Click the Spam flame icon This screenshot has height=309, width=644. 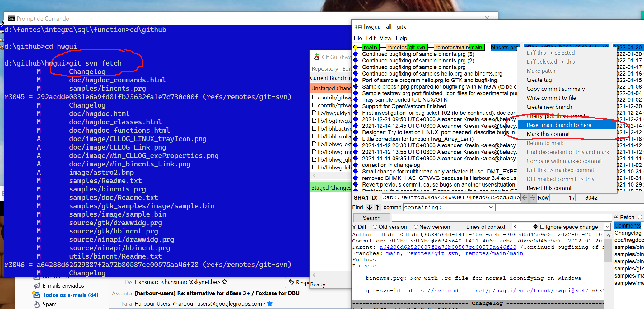(37, 304)
